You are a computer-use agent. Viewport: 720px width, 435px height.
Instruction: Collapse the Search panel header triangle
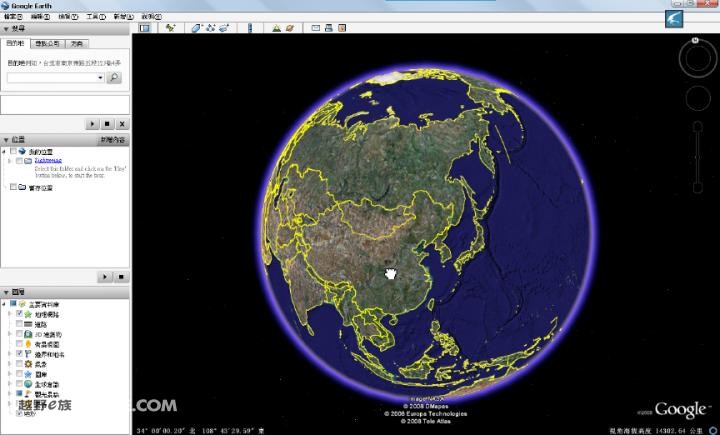point(6,29)
